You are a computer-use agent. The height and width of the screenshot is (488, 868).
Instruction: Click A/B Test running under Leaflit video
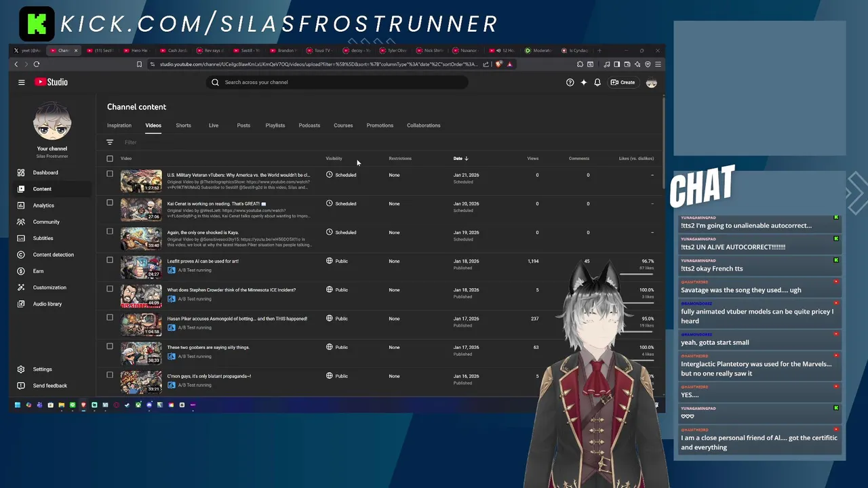pos(195,270)
